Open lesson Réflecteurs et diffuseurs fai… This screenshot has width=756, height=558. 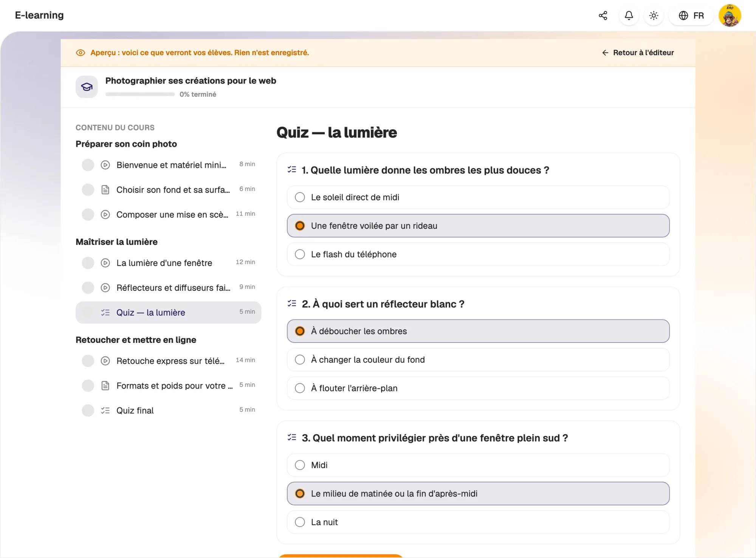[x=169, y=288]
